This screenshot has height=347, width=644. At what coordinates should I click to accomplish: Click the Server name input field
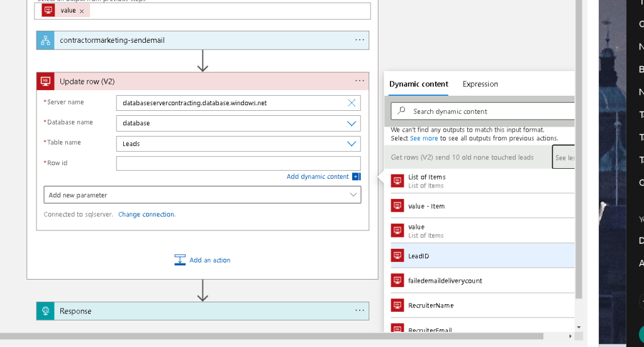(x=238, y=103)
